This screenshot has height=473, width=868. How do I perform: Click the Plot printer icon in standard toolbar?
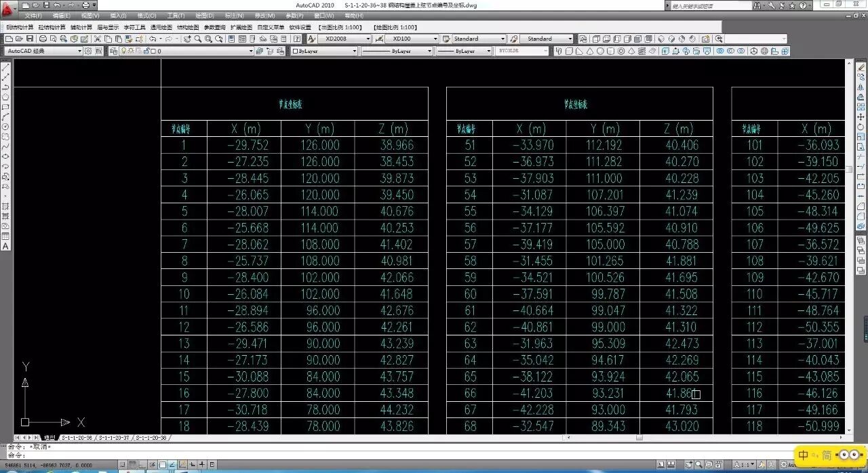tap(43, 39)
